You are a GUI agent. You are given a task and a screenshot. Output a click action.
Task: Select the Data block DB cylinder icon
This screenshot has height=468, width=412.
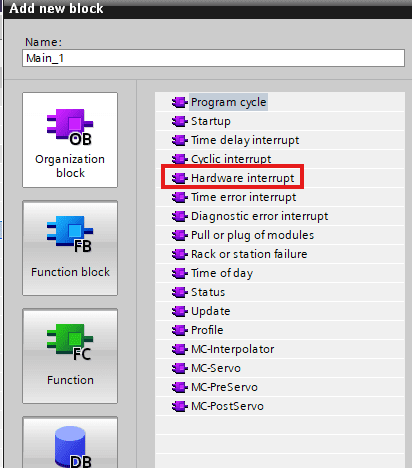pos(71,447)
